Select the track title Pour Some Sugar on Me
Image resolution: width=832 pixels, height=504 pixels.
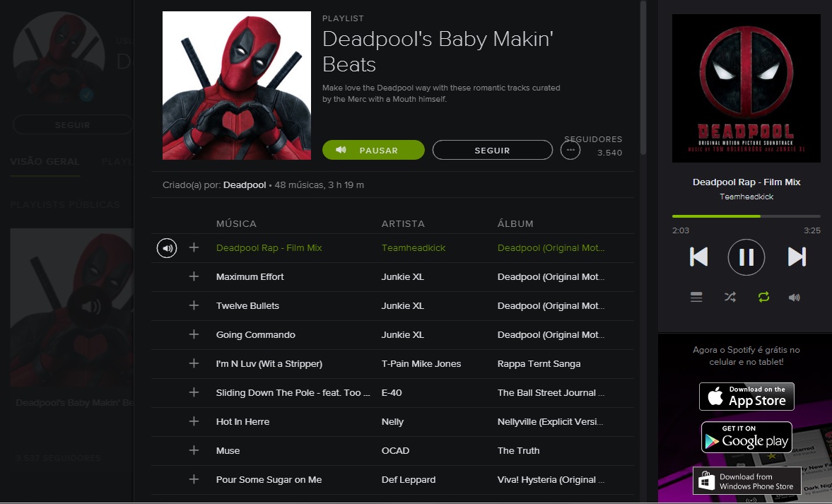[269, 479]
